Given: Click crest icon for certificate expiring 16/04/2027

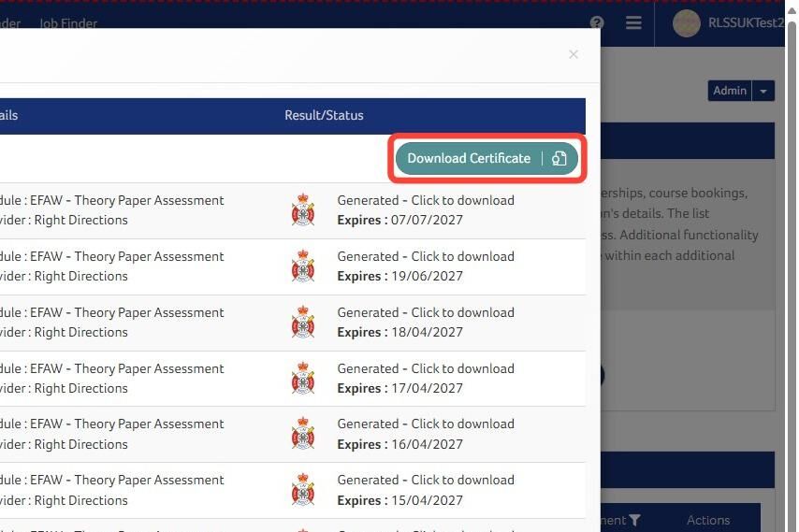Looking at the screenshot, I should pos(303,434).
